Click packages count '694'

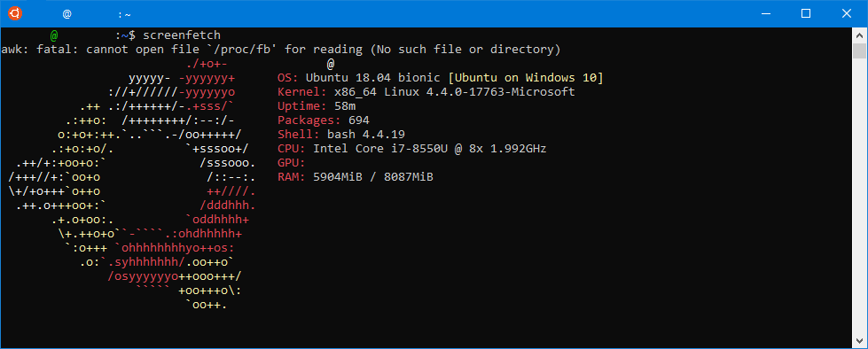point(359,120)
